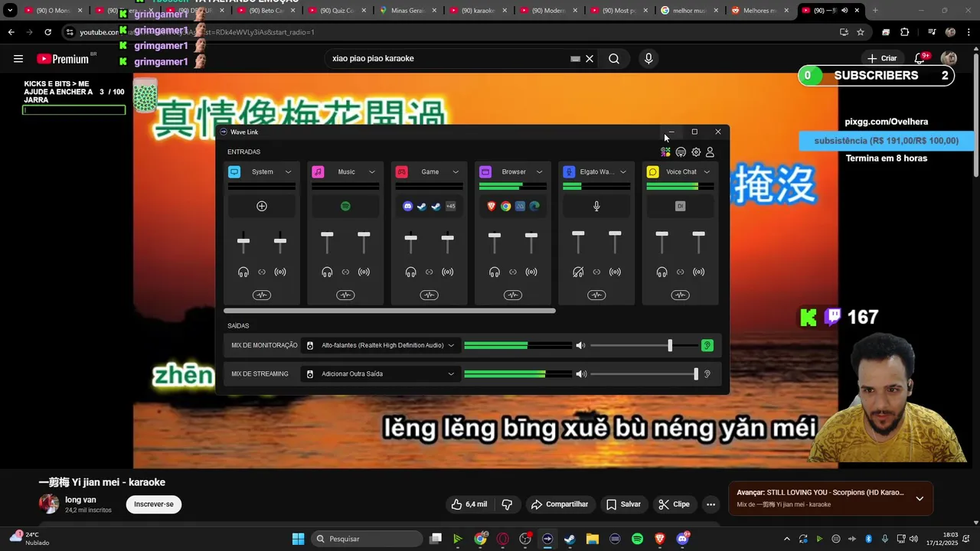Mute the streaming mix speaker output
Screen dimensions: 980x551
coord(580,374)
